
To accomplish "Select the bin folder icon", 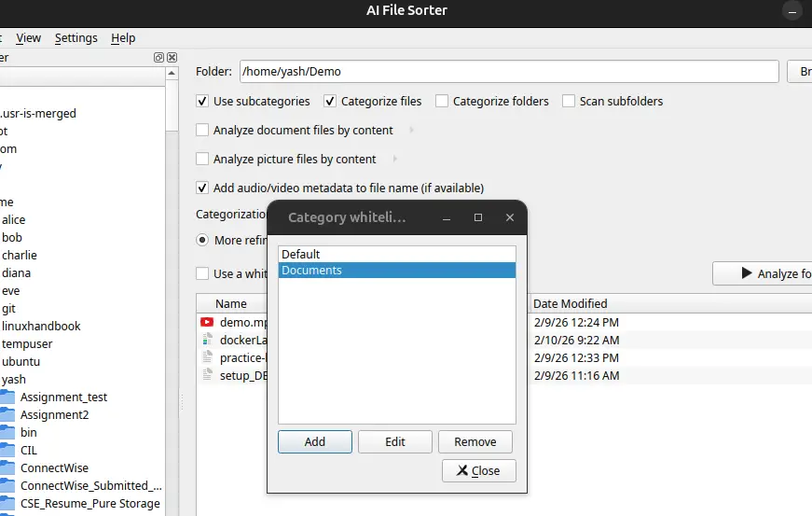I will tap(7, 432).
